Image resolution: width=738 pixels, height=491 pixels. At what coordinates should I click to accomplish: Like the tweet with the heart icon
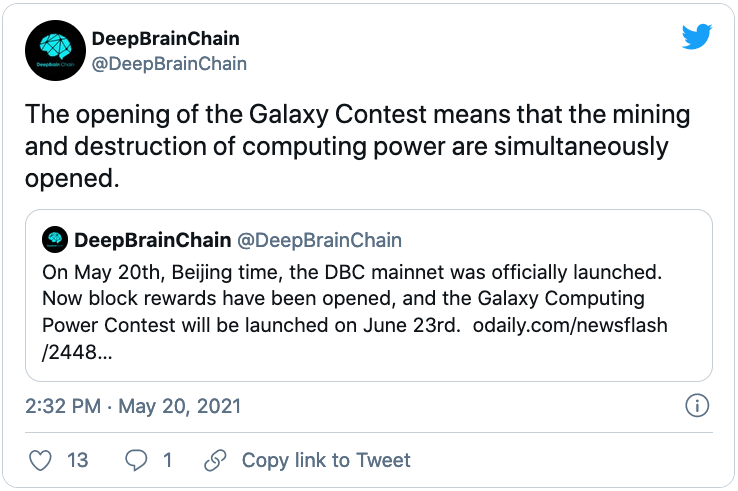coord(41,460)
